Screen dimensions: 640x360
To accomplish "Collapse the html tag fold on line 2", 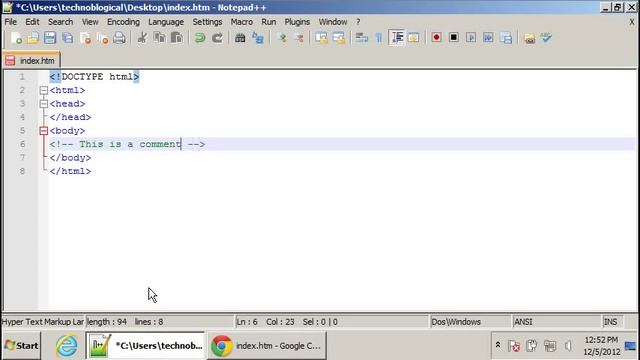I will click(44, 90).
